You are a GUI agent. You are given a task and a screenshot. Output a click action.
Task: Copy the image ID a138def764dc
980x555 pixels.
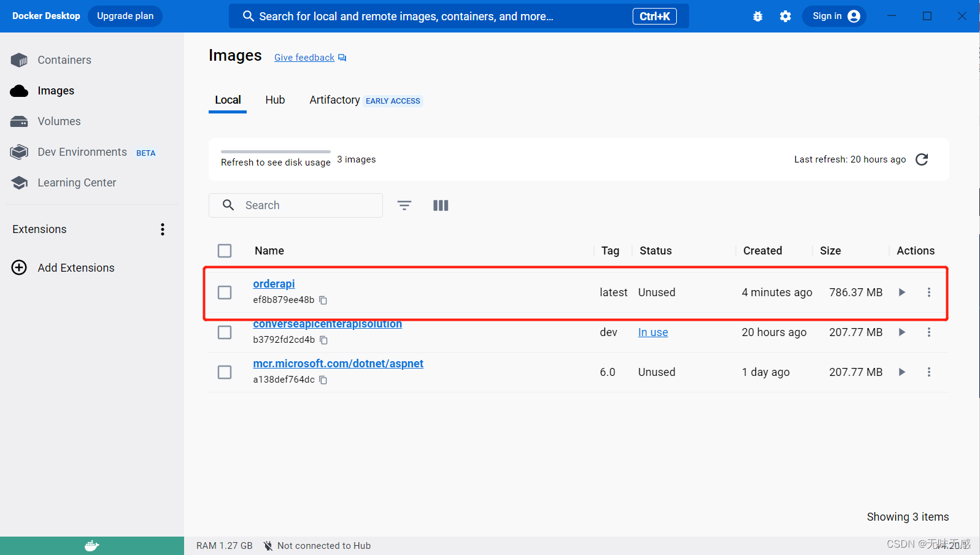(x=323, y=380)
